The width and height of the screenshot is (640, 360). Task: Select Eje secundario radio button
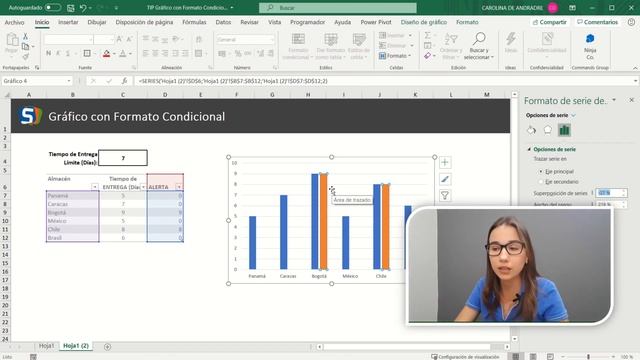click(x=541, y=182)
